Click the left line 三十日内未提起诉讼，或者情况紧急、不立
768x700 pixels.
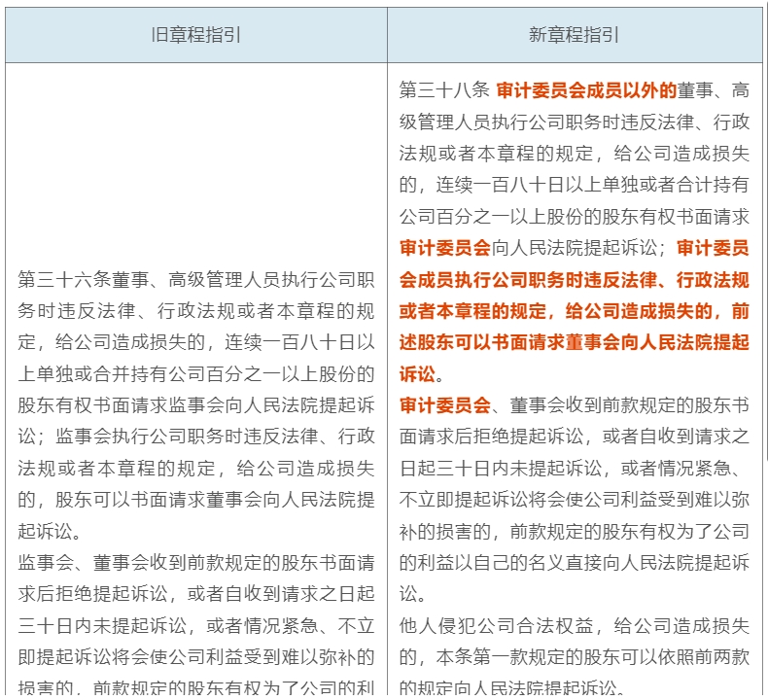(x=195, y=626)
